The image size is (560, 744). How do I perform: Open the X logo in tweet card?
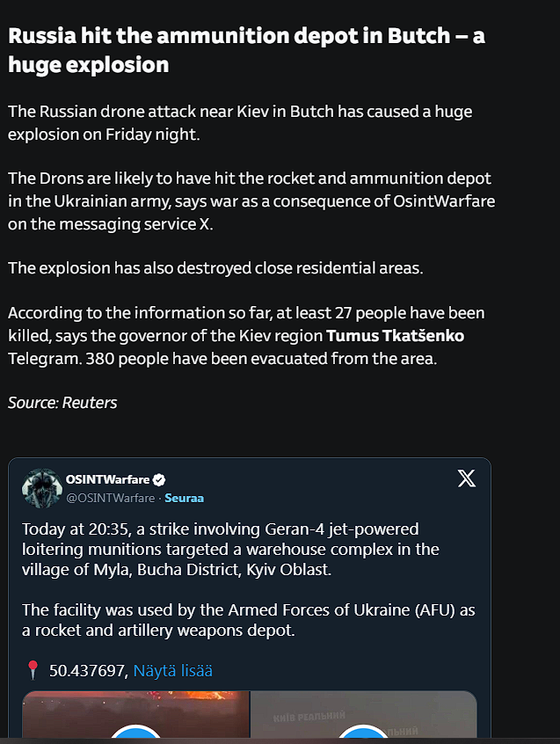tap(467, 478)
